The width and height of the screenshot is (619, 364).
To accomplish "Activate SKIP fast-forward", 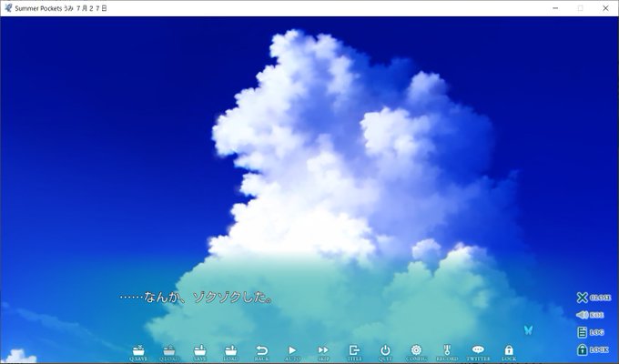I will (x=323, y=352).
